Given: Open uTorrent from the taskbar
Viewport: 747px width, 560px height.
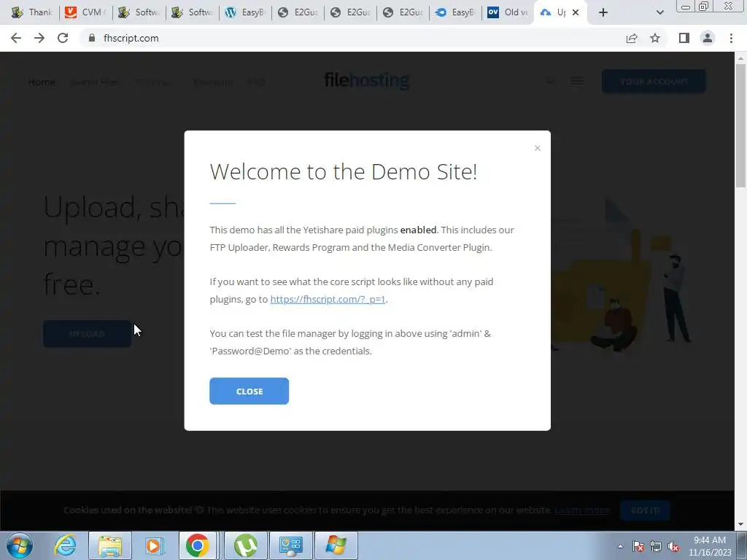Looking at the screenshot, I should pyautogui.click(x=245, y=545).
